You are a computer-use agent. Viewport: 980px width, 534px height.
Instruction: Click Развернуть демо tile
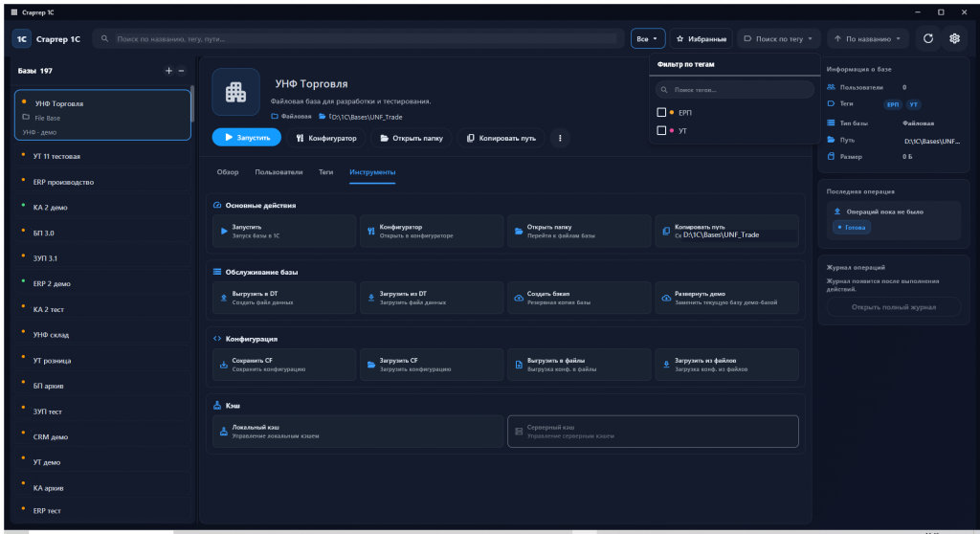point(727,298)
